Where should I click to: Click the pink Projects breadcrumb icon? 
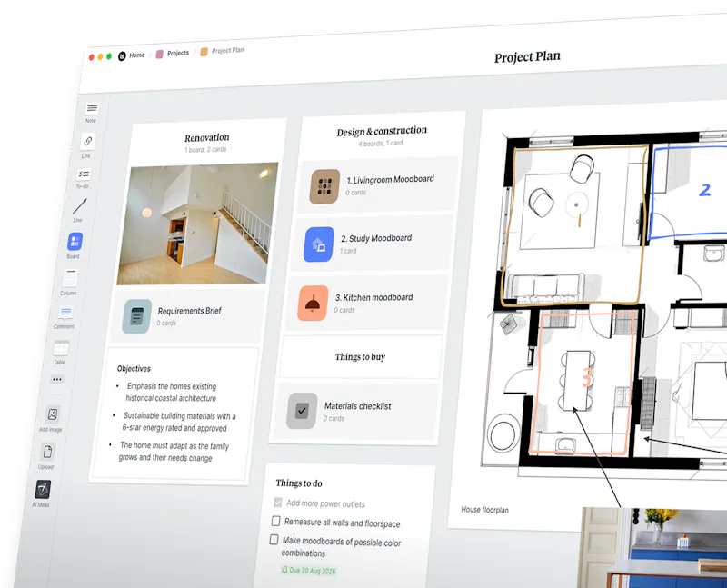160,55
